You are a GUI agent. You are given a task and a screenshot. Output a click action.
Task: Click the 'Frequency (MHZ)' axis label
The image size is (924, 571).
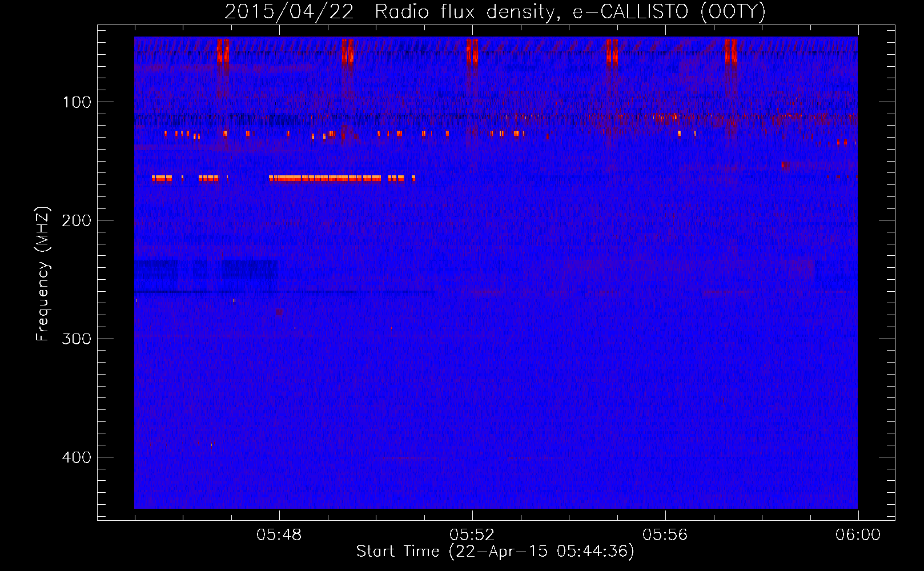click(43, 274)
